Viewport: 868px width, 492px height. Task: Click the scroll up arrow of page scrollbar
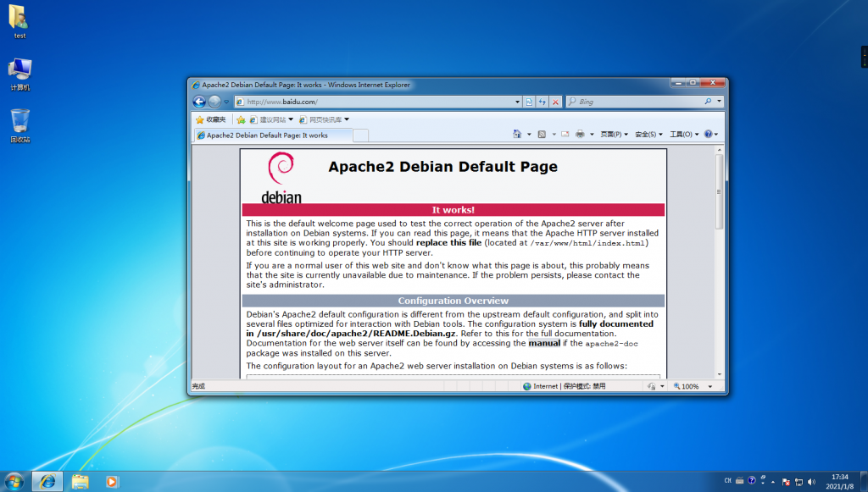[x=720, y=150]
